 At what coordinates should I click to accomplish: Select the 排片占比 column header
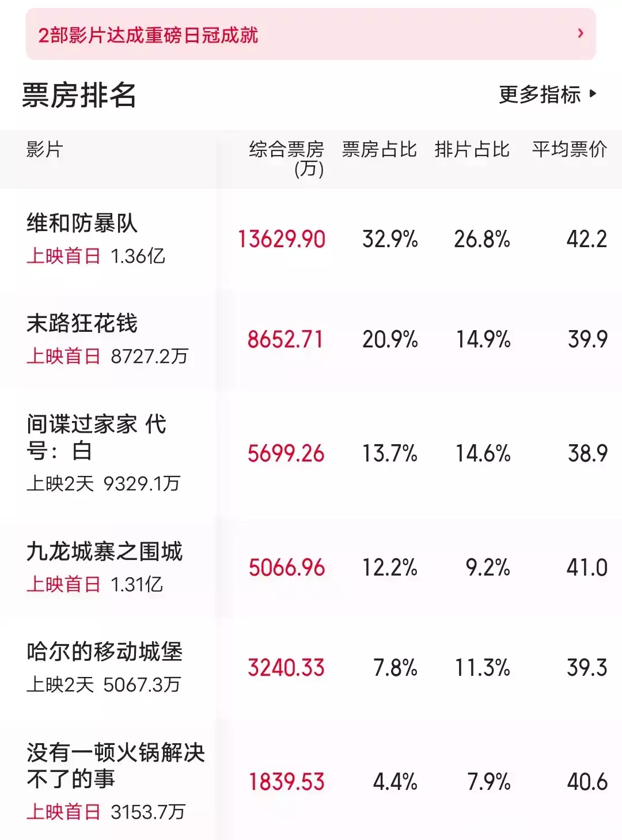[472, 150]
